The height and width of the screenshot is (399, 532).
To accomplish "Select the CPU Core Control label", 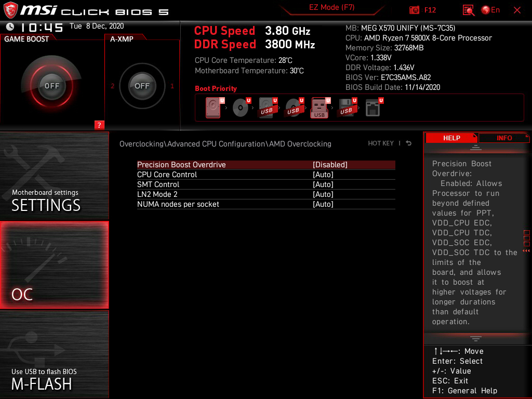I will [x=167, y=175].
